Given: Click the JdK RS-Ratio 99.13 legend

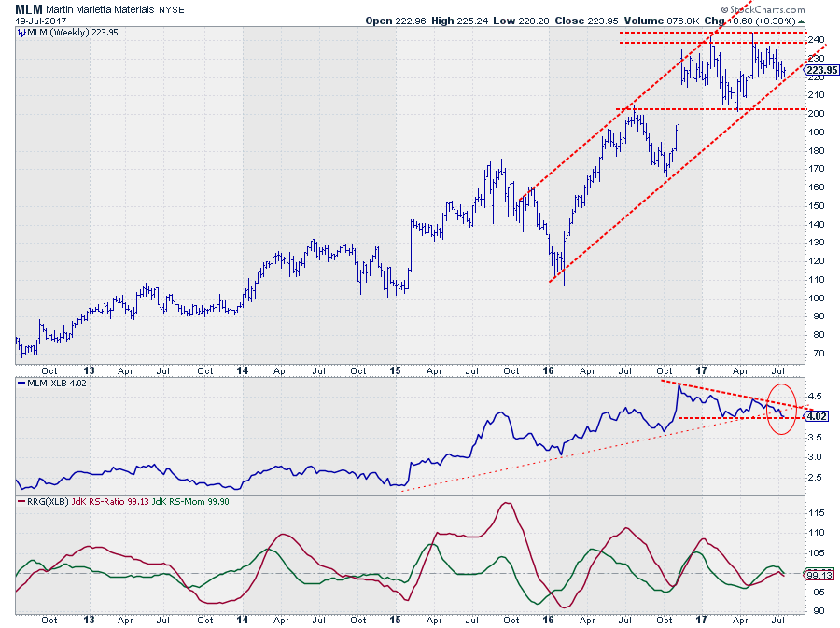Looking at the screenshot, I should pos(110,502).
